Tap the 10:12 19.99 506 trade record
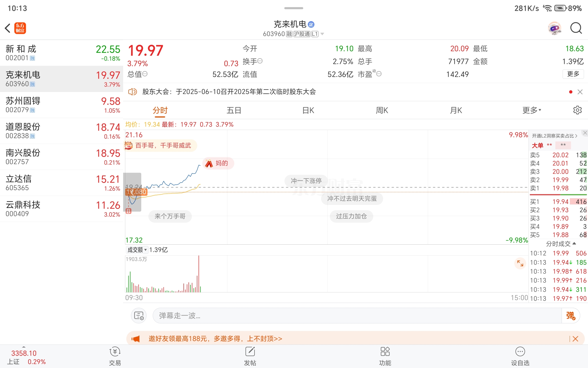Screen dimensions: 588x368 (x=558, y=253)
